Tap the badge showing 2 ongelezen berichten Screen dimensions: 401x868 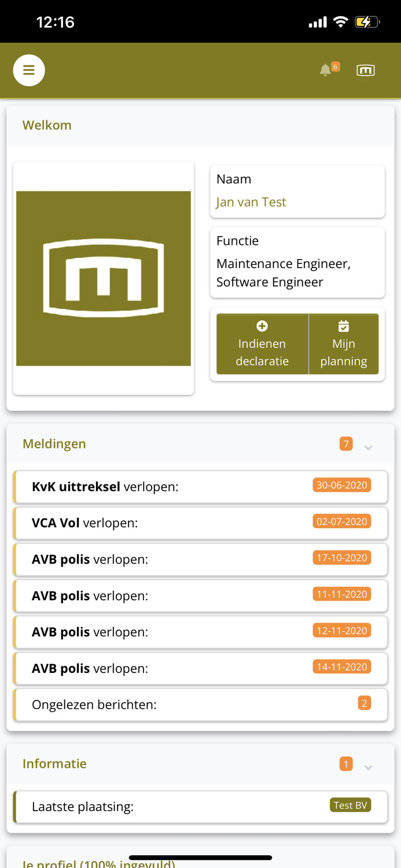point(365,703)
